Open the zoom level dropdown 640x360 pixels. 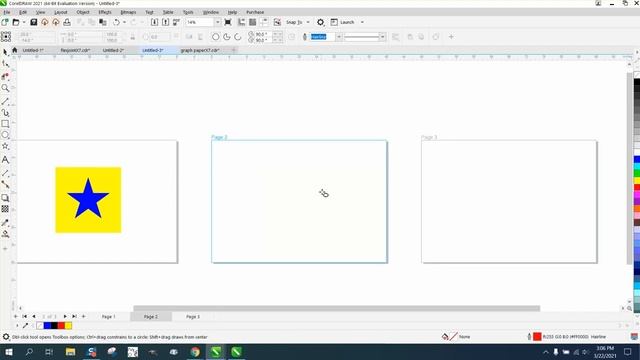tap(218, 22)
